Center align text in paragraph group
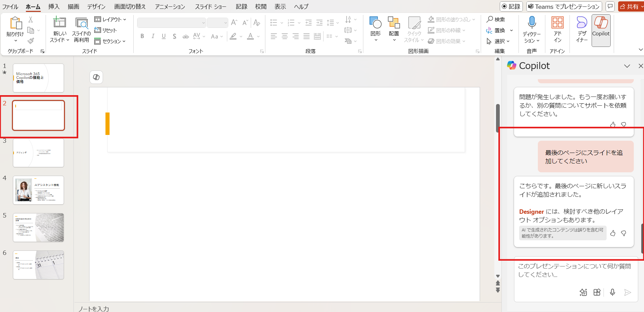 [x=285, y=36]
